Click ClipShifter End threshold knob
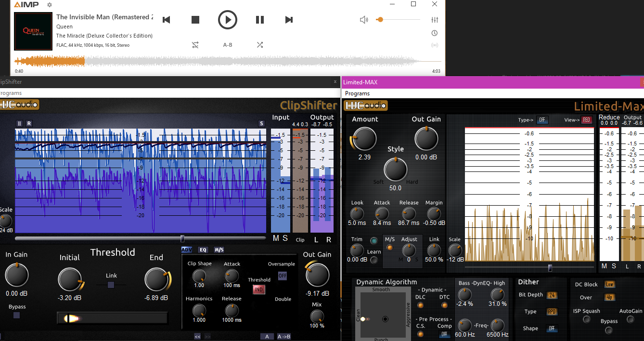Screen dimensions: 644x341 point(156,280)
